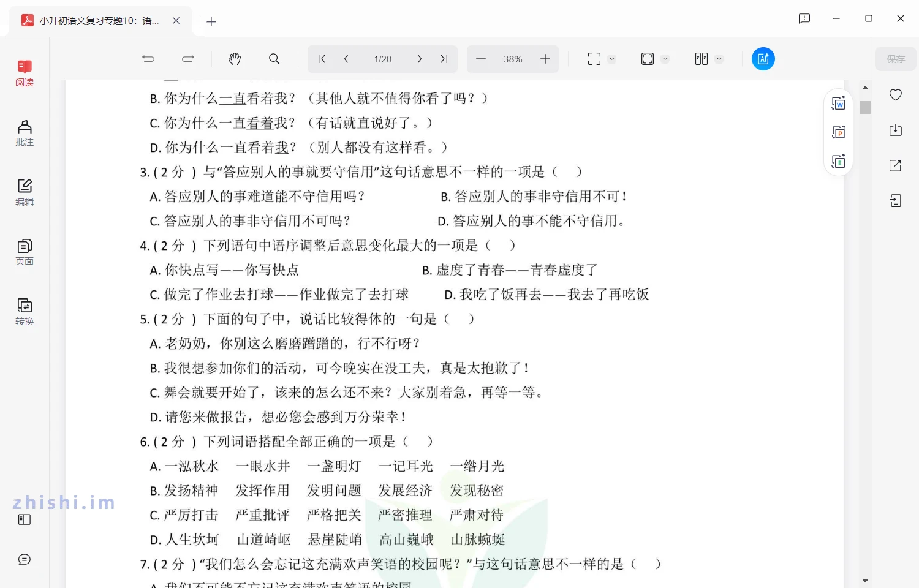Open the comments chat icon in the sidebar
Viewport: 919px width, 588px height.
pos(25,559)
